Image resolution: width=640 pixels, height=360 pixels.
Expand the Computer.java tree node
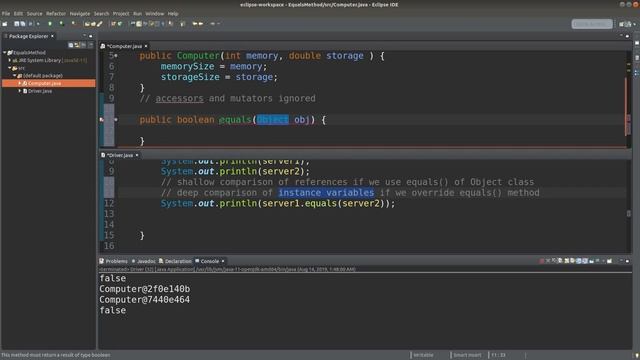(x=19, y=83)
